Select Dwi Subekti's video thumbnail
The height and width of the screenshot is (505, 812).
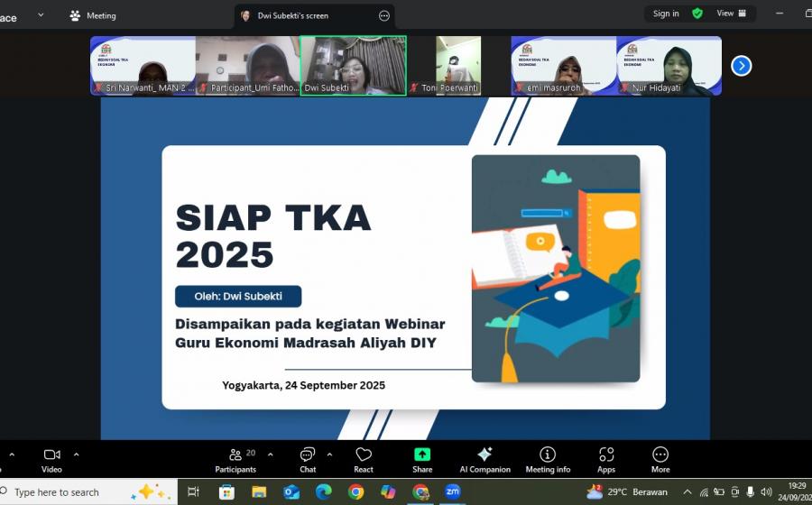pyautogui.click(x=353, y=65)
